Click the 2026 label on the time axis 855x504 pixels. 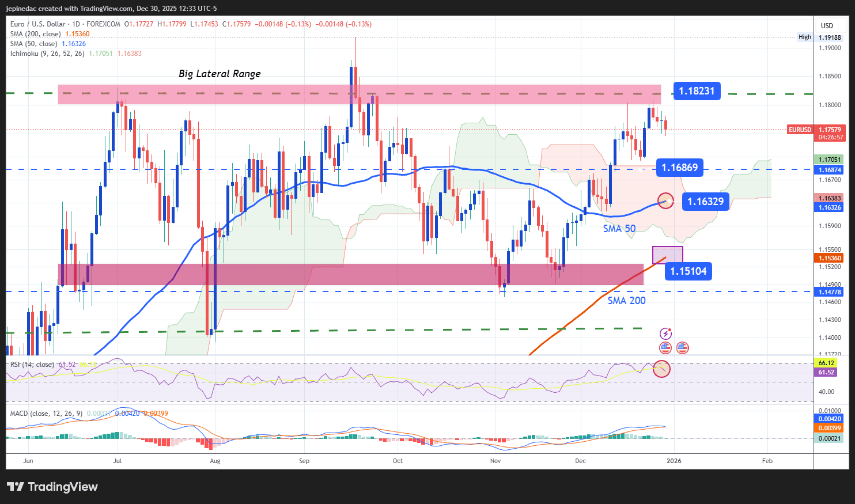pyautogui.click(x=674, y=461)
